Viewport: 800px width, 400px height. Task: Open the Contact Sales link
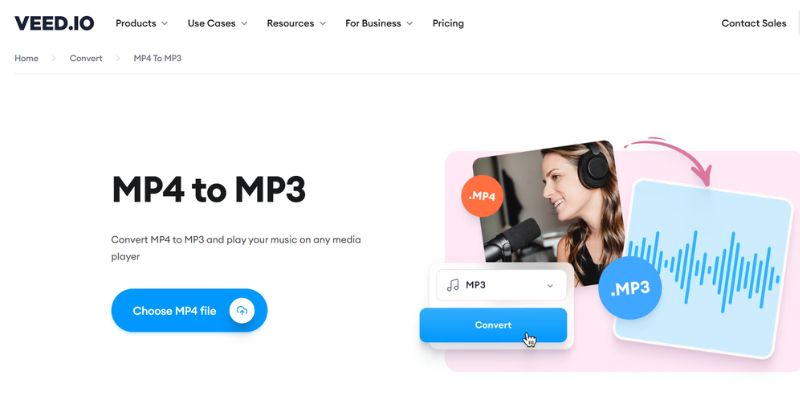coord(754,23)
